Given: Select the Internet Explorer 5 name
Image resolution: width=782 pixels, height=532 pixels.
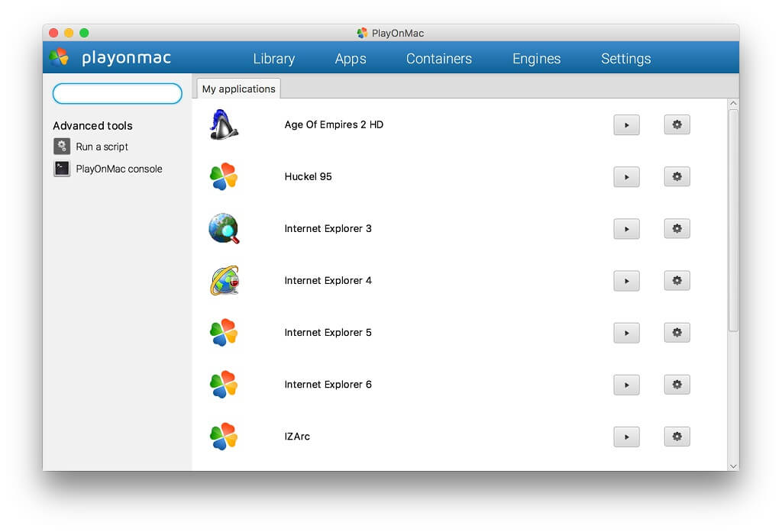Looking at the screenshot, I should tap(328, 332).
